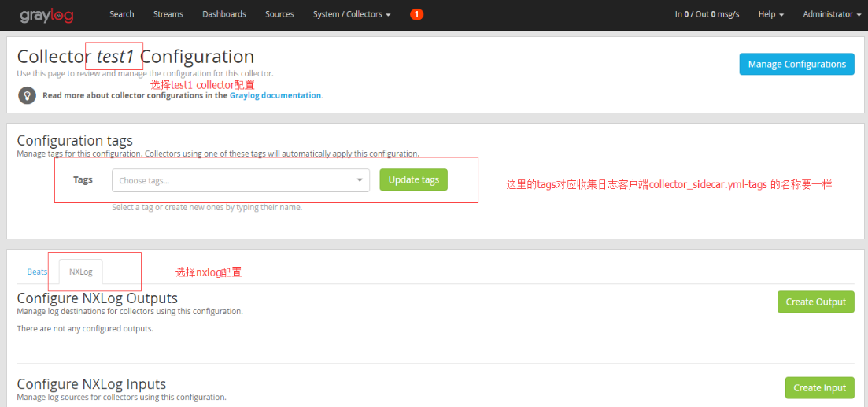Expand the System / Collectors menu

(x=352, y=14)
